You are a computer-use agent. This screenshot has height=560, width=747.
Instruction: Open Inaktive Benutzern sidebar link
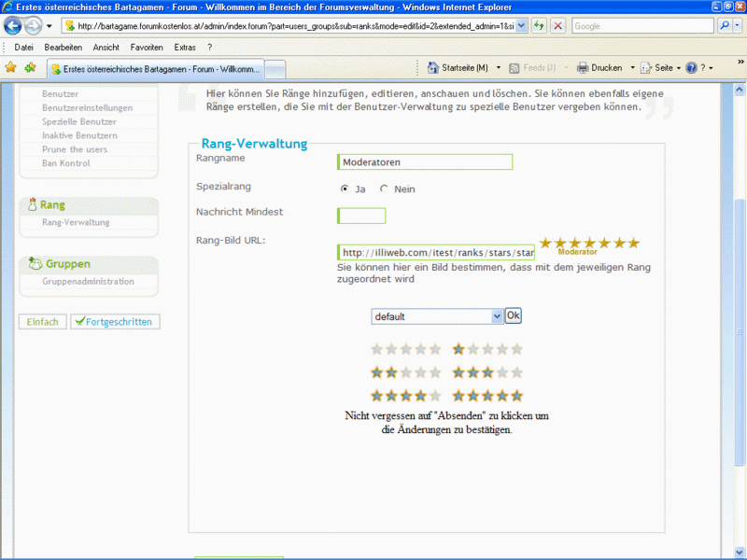pyautogui.click(x=79, y=135)
